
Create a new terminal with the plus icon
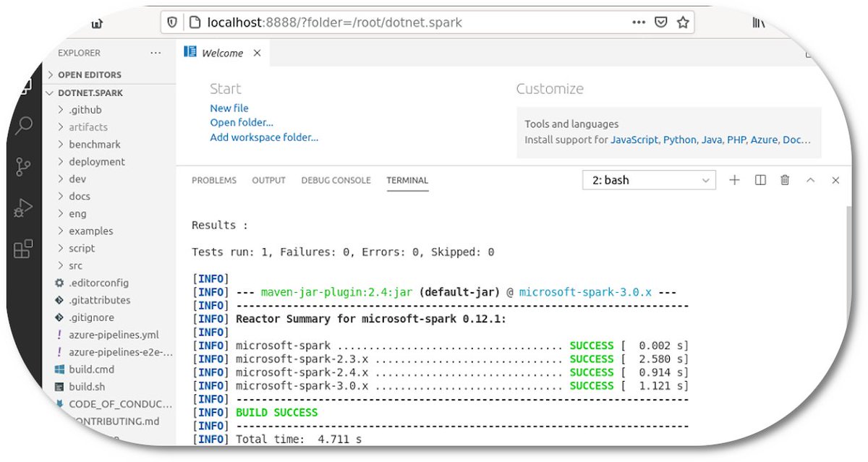734,180
